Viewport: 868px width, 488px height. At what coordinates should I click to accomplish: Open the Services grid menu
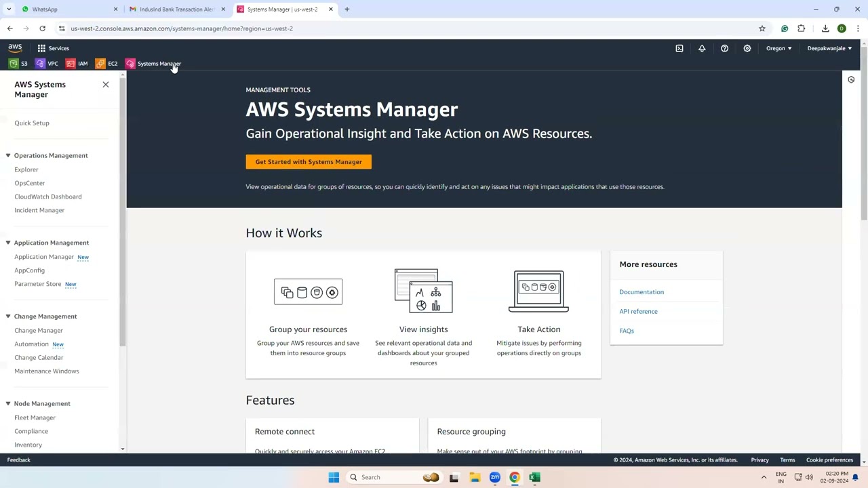pyautogui.click(x=53, y=48)
